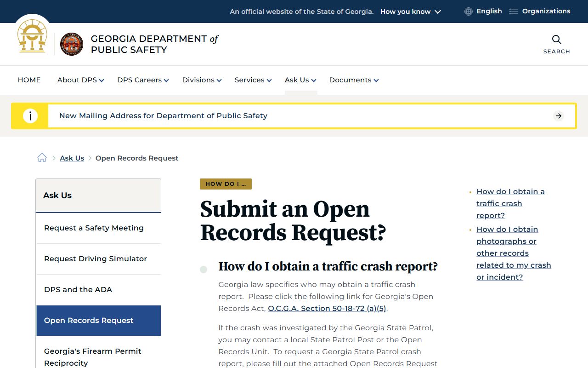Expand the DPS Careers menu
This screenshot has height=368, width=588.
[x=143, y=80]
